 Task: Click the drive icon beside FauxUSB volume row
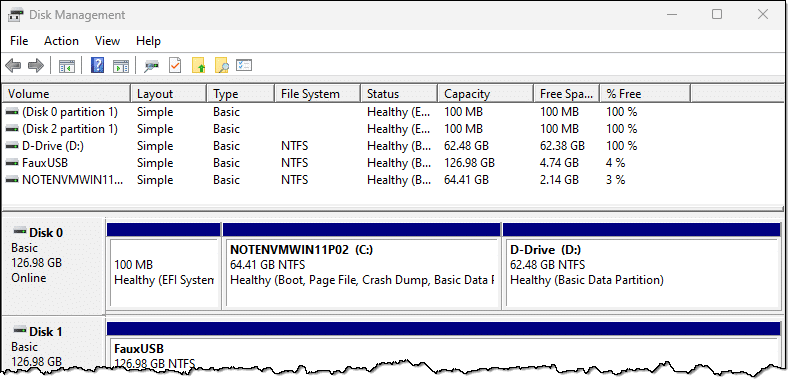click(13, 163)
